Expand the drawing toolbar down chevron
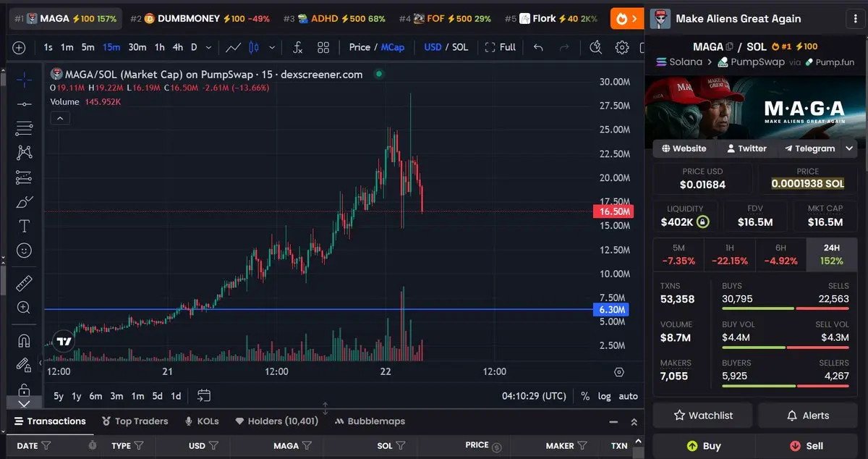 click(x=24, y=403)
